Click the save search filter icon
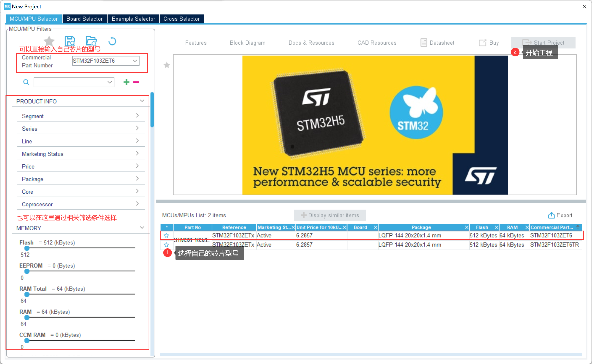The height and width of the screenshot is (364, 592). (70, 41)
